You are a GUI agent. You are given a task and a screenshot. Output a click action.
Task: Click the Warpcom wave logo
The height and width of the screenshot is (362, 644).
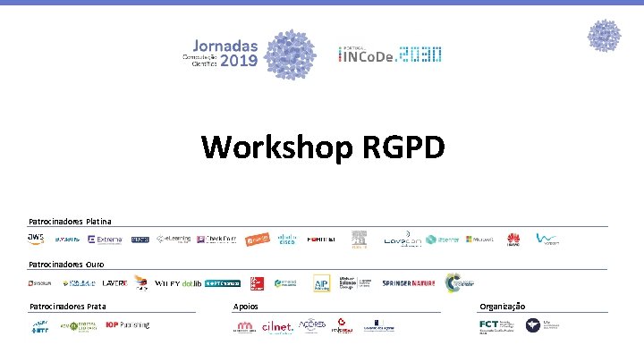pyautogui.click(x=547, y=239)
